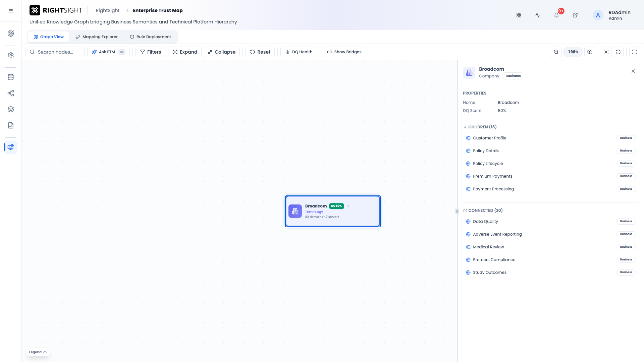Open the activity pulse icon in header
Image resolution: width=644 pixels, height=362 pixels.
pyautogui.click(x=538, y=15)
